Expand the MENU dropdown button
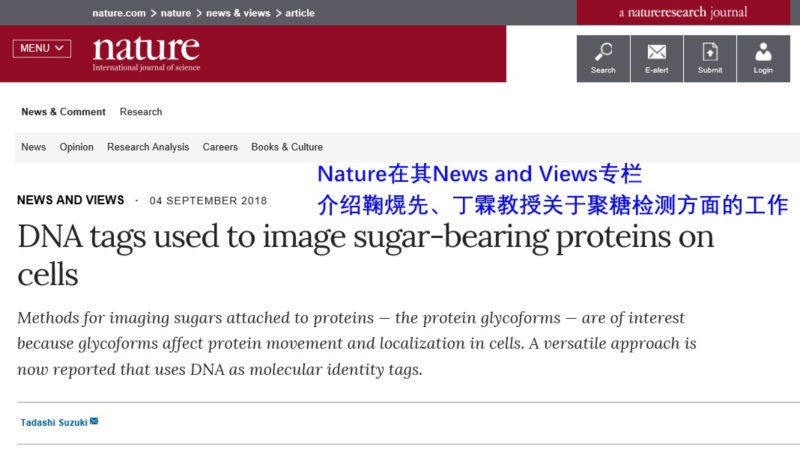 42,48
